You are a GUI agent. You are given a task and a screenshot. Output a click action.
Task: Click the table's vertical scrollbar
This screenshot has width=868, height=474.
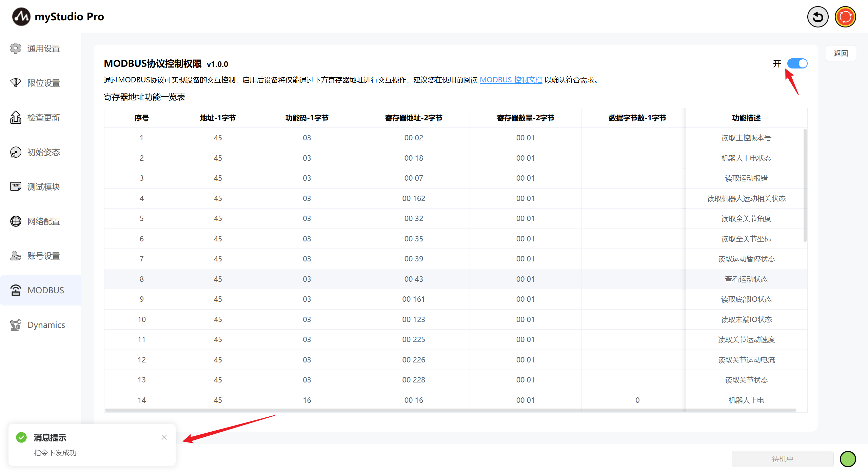[805, 185]
